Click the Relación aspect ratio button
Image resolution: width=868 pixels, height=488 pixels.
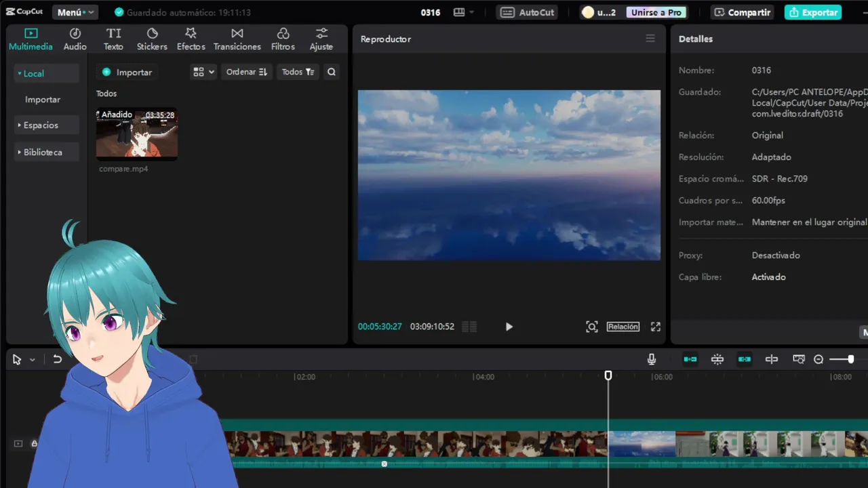click(623, 327)
